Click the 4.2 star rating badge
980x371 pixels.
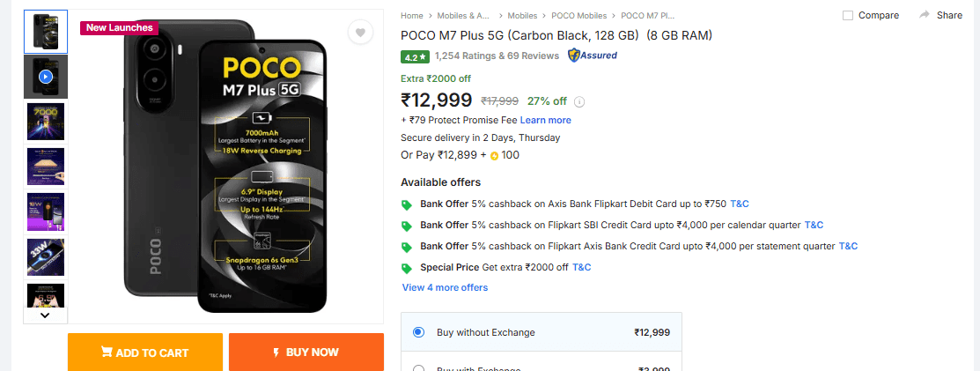click(x=414, y=56)
